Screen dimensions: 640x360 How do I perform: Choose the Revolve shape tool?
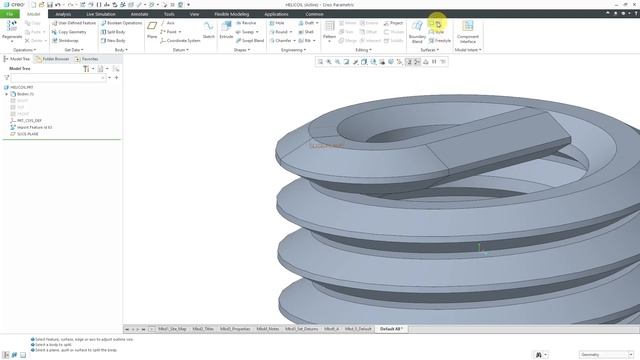pyautogui.click(x=246, y=23)
